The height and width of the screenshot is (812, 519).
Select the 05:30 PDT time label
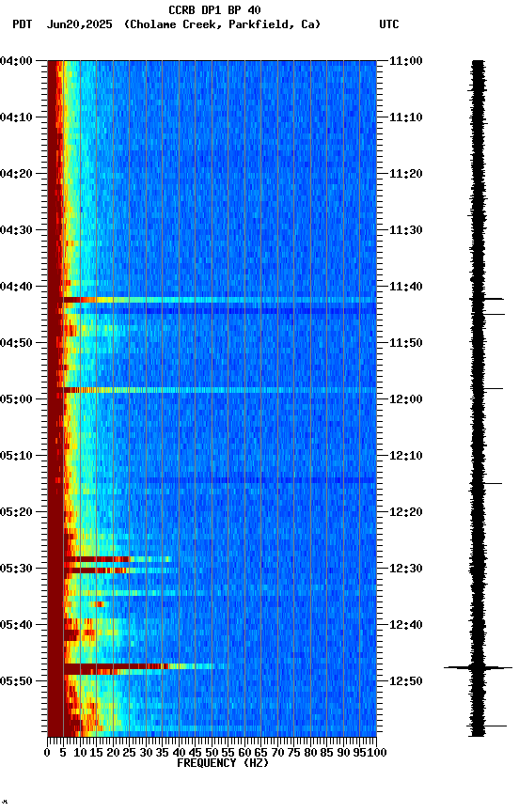[x=16, y=570]
